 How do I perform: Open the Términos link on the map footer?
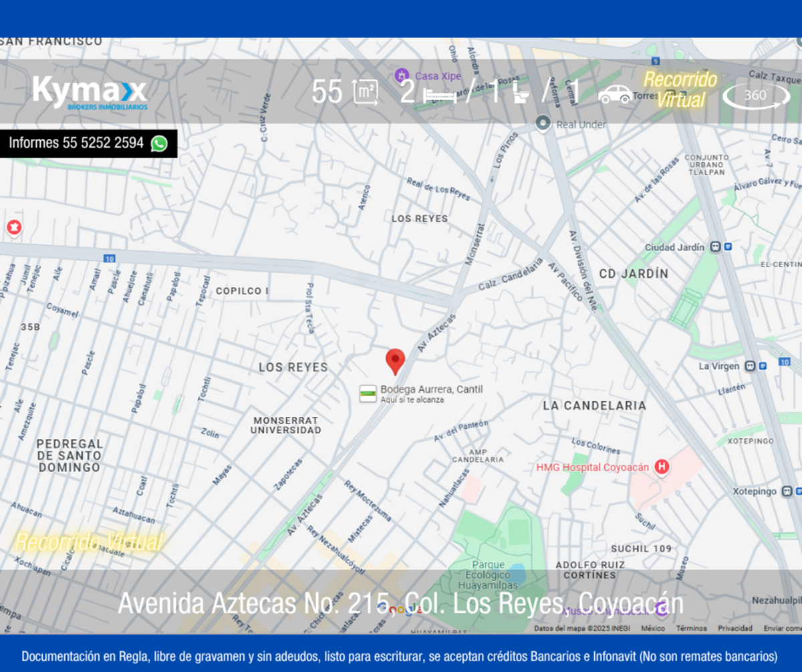coord(691,628)
